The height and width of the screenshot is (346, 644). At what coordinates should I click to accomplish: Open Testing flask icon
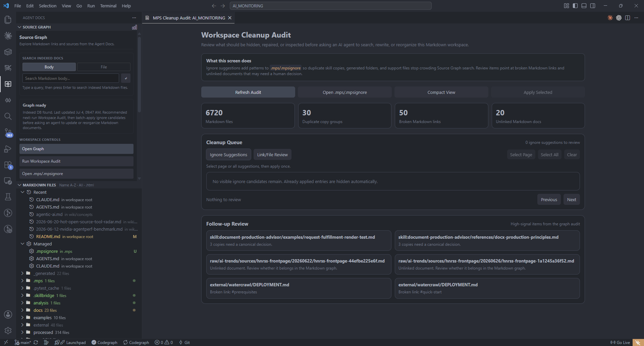pos(8,197)
